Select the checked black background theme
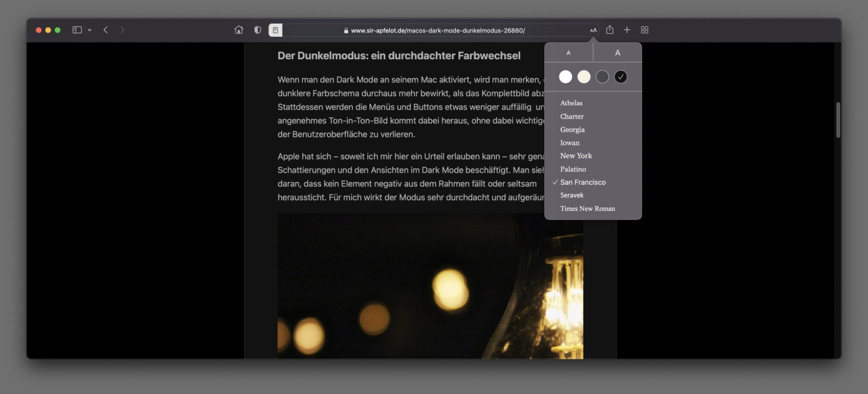868x394 pixels. coord(621,77)
